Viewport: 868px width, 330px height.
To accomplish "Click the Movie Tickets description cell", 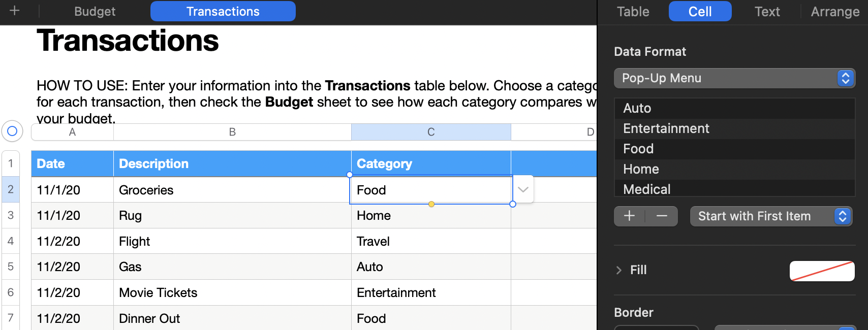I will (x=232, y=292).
